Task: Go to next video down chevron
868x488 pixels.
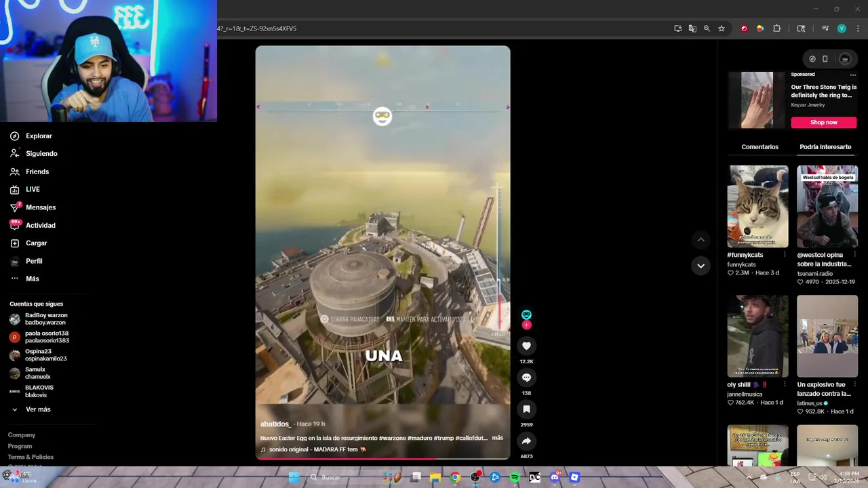Action: (x=701, y=266)
